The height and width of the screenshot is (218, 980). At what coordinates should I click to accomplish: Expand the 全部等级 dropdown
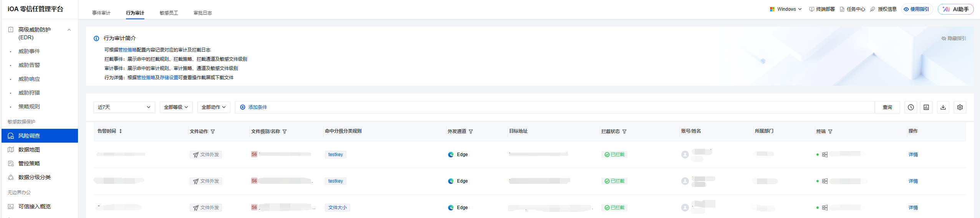pos(176,107)
